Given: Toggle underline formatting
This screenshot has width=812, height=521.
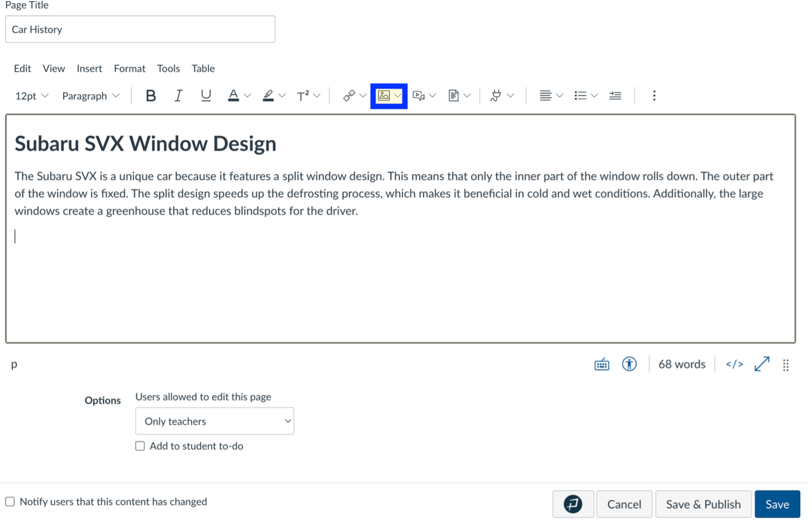Looking at the screenshot, I should 206,96.
